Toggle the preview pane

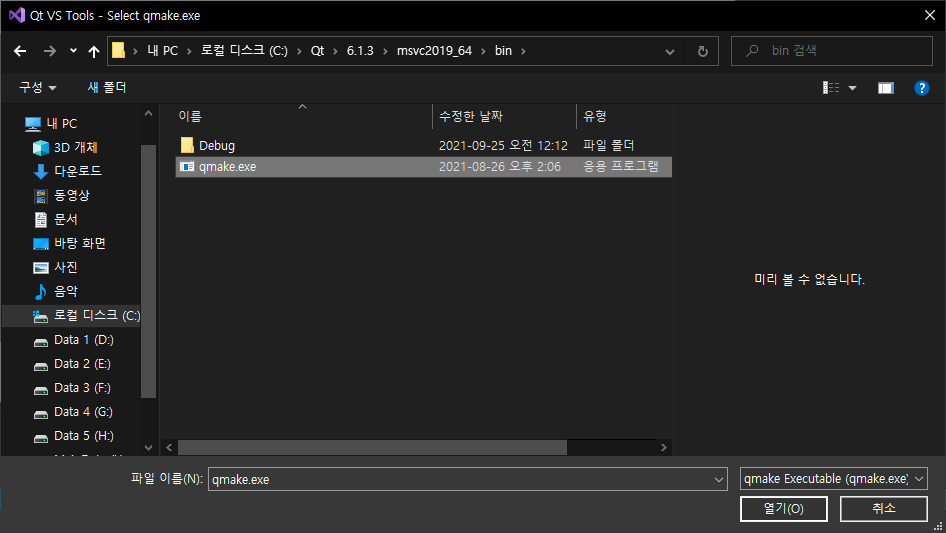pos(886,88)
